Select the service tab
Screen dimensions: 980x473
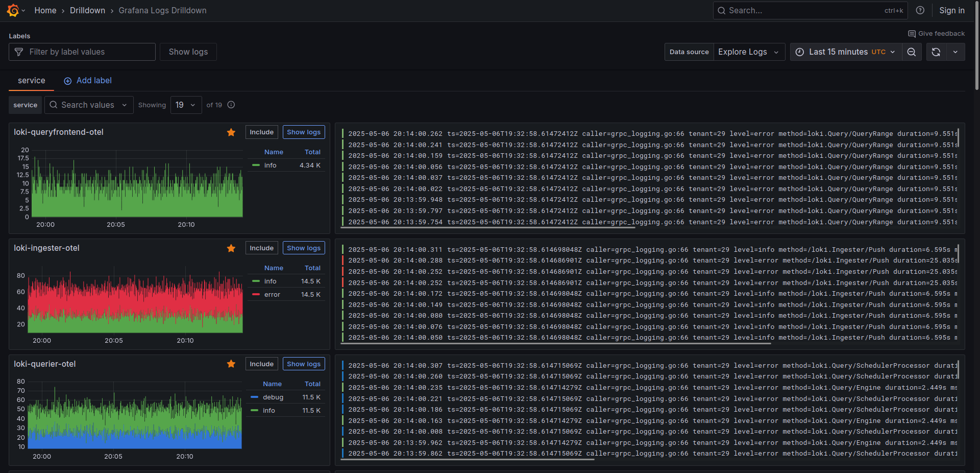tap(31, 81)
